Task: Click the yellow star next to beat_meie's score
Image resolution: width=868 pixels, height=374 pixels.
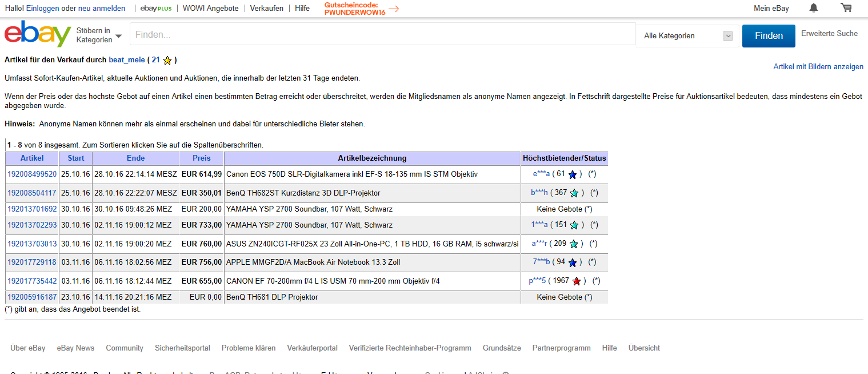Action: tap(167, 60)
